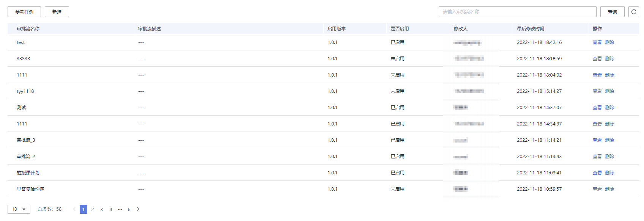Click the 查询 search button
644x221 pixels.
(x=613, y=12)
